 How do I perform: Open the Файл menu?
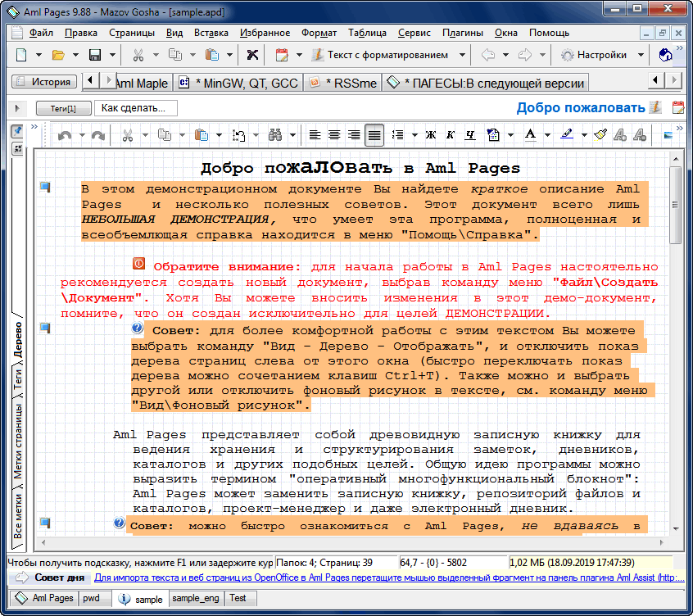(41, 33)
